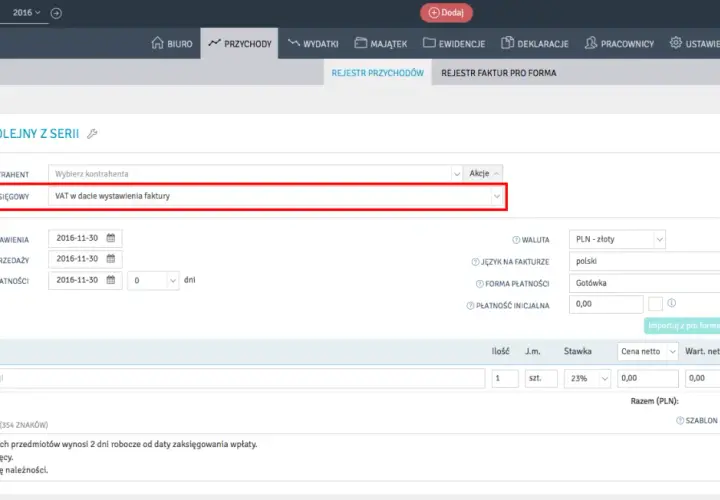
Task: Switch to REJESTR FAKTUR PRO FORMA tab
Action: [499, 73]
